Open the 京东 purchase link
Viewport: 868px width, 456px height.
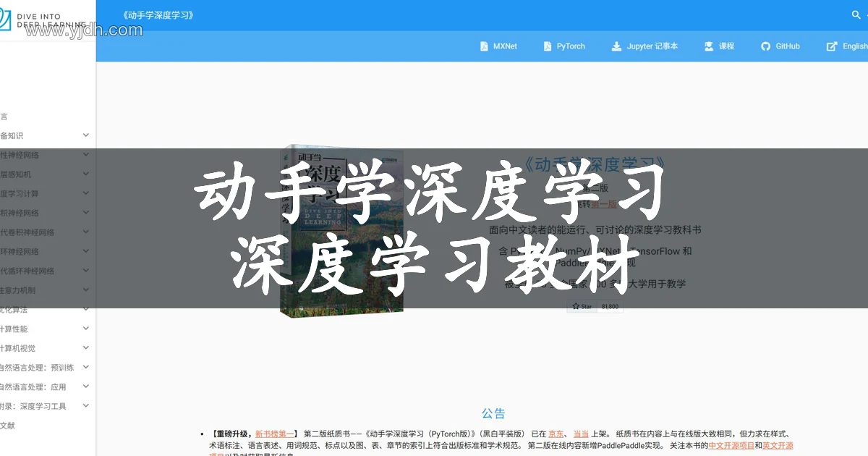coord(556,434)
